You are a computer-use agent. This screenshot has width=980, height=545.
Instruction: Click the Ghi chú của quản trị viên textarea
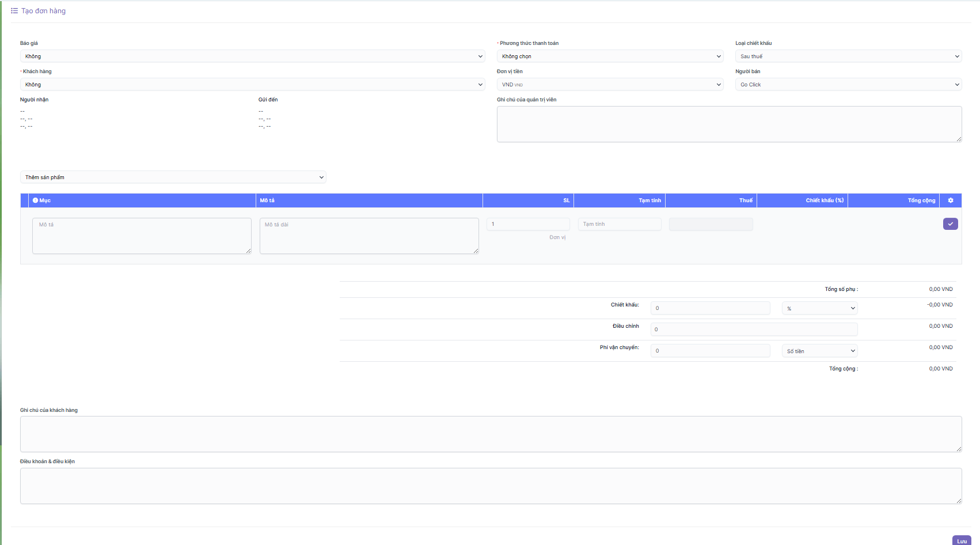729,124
